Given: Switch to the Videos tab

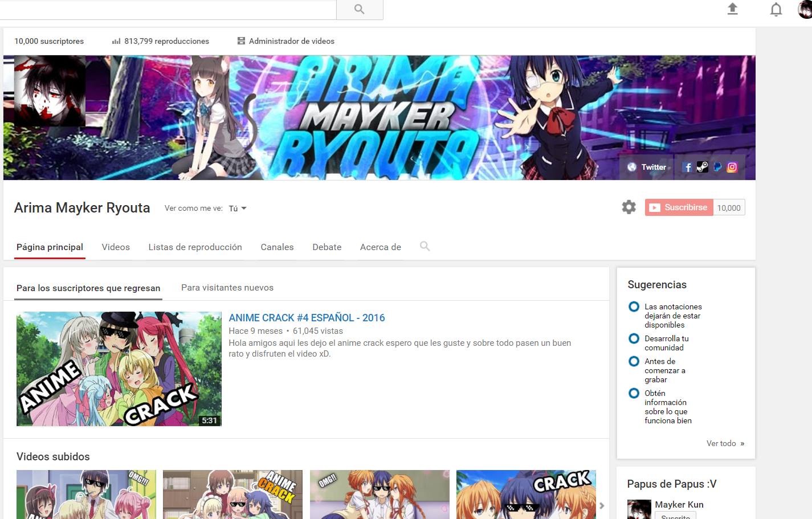Looking at the screenshot, I should click(116, 247).
